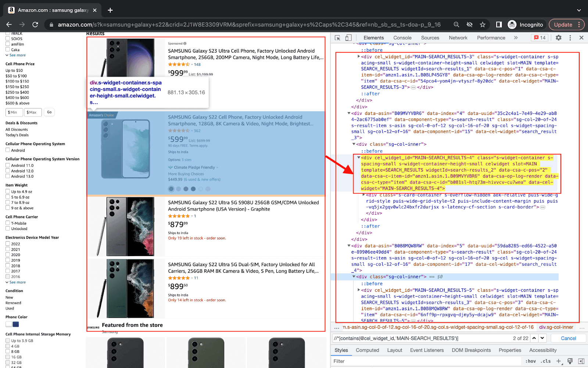Enable the T-Mobile carrier checkbox

point(8,223)
